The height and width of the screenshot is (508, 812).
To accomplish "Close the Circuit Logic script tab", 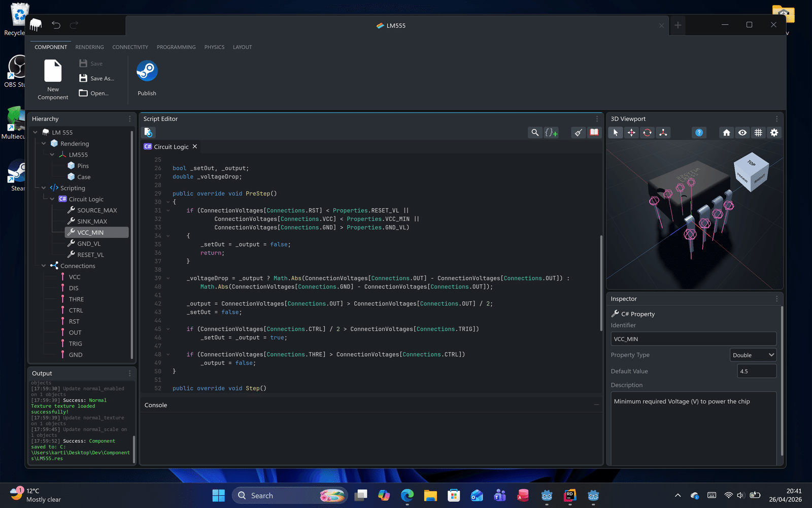I will 194,146.
